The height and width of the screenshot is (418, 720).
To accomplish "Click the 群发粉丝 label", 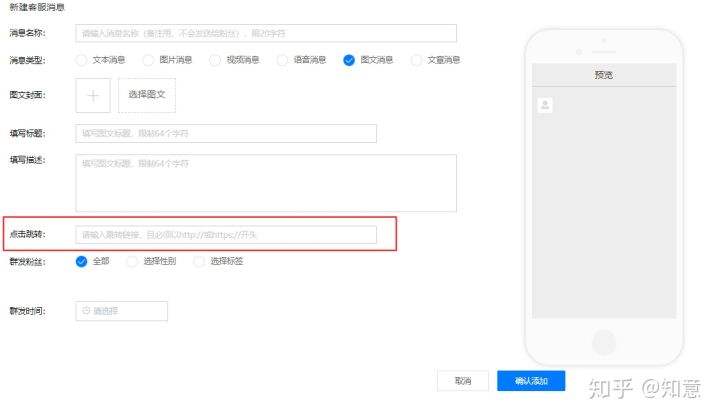I will click(x=28, y=262).
